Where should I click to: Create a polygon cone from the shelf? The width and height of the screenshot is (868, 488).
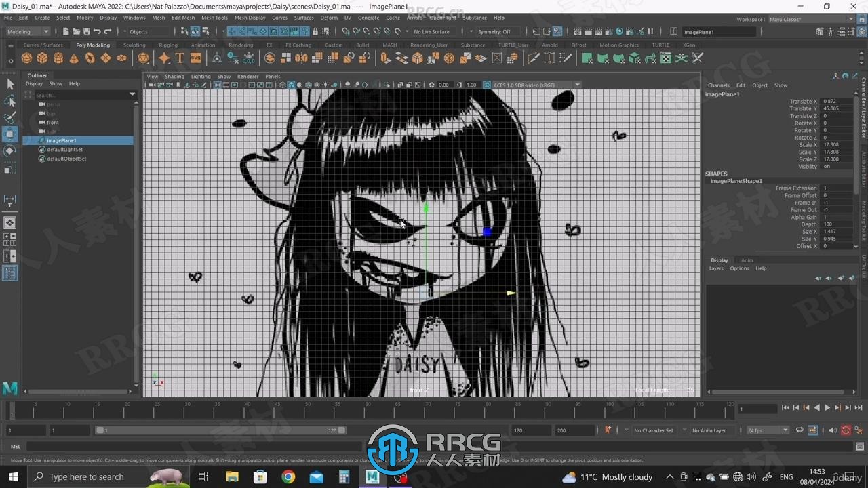pos(74,58)
